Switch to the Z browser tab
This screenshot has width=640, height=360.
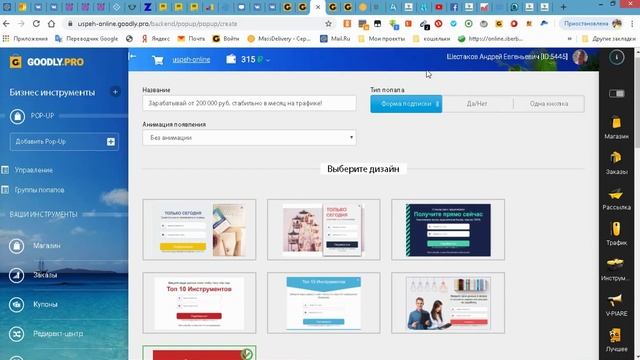click(x=147, y=7)
